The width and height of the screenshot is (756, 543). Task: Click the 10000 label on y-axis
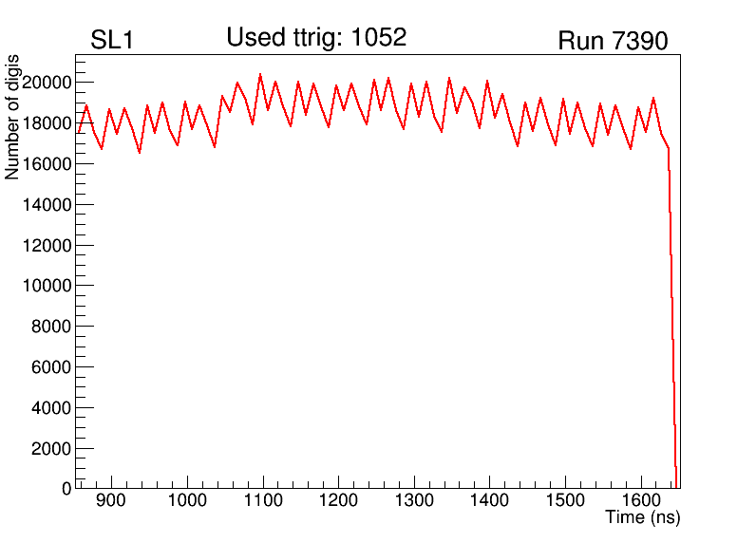(47, 286)
